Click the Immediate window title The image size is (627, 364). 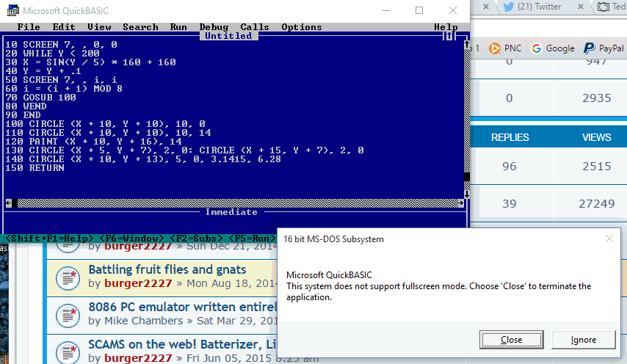(231, 212)
